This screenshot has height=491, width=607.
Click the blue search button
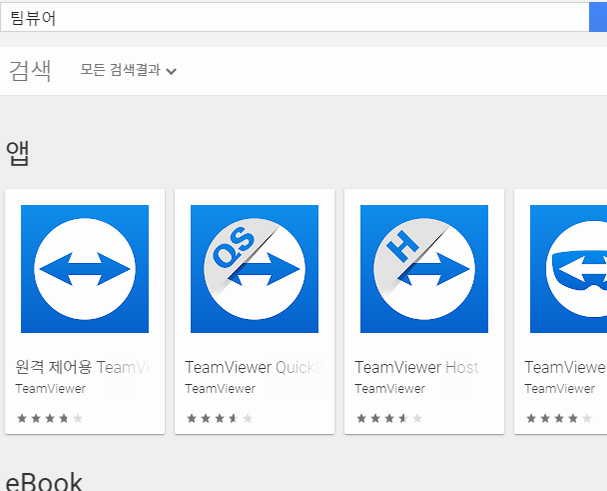click(x=598, y=17)
